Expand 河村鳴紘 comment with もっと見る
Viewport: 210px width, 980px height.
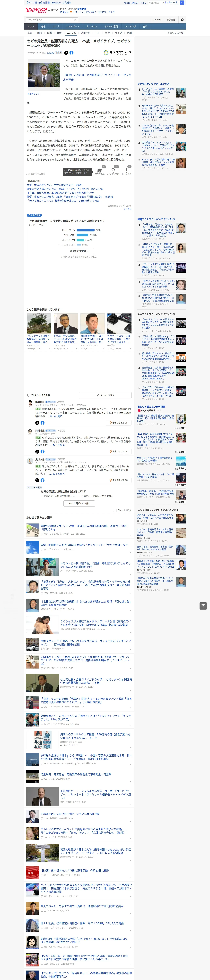(58, 445)
